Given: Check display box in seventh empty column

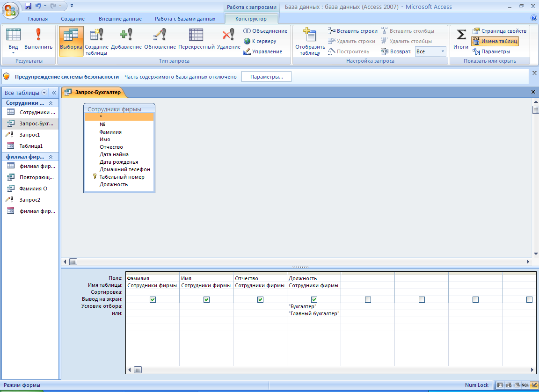Looking at the screenshot, I should click(x=475, y=299).
